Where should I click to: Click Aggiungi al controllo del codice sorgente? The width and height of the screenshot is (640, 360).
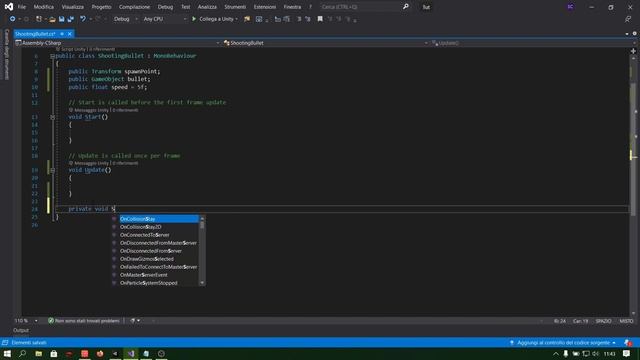(563, 343)
